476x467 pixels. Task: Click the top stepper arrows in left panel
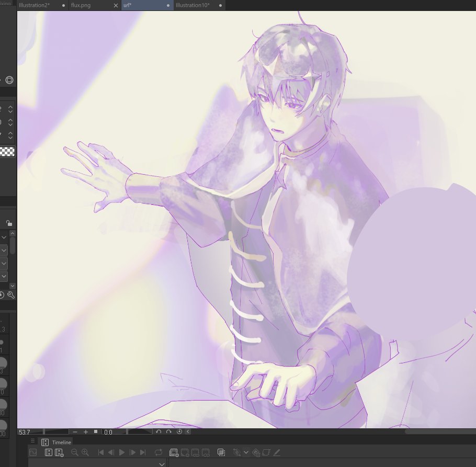10,109
